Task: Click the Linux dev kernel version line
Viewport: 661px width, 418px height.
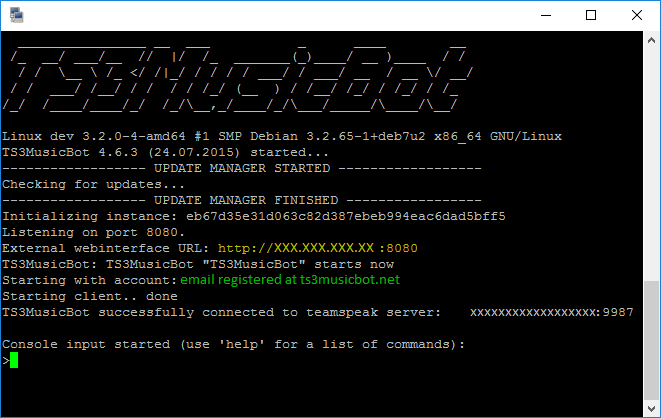Action: click(282, 136)
